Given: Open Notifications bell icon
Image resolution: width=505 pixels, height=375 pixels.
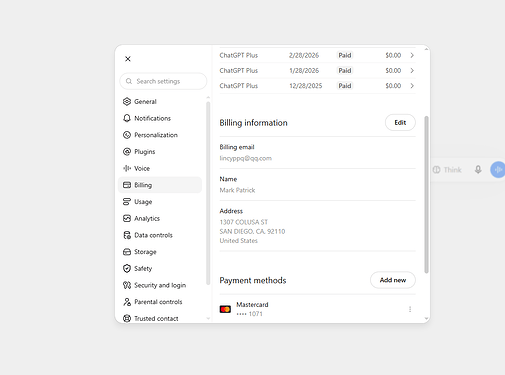Looking at the screenshot, I should point(127,118).
